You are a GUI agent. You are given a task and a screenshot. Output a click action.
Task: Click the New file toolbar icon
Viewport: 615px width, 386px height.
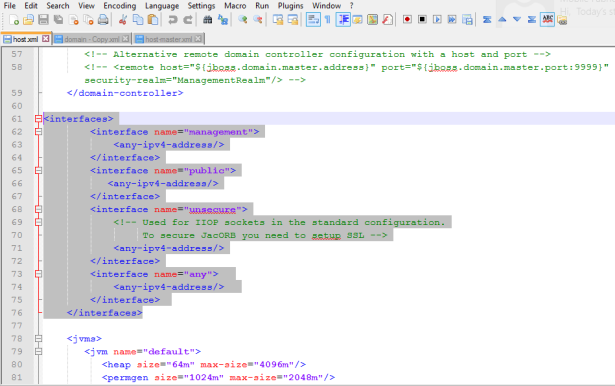coord(14,20)
